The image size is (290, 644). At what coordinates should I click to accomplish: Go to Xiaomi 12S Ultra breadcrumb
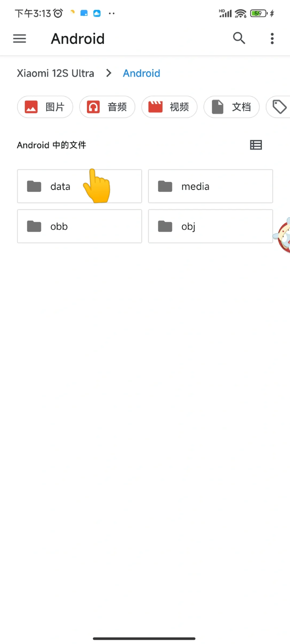[x=56, y=73]
